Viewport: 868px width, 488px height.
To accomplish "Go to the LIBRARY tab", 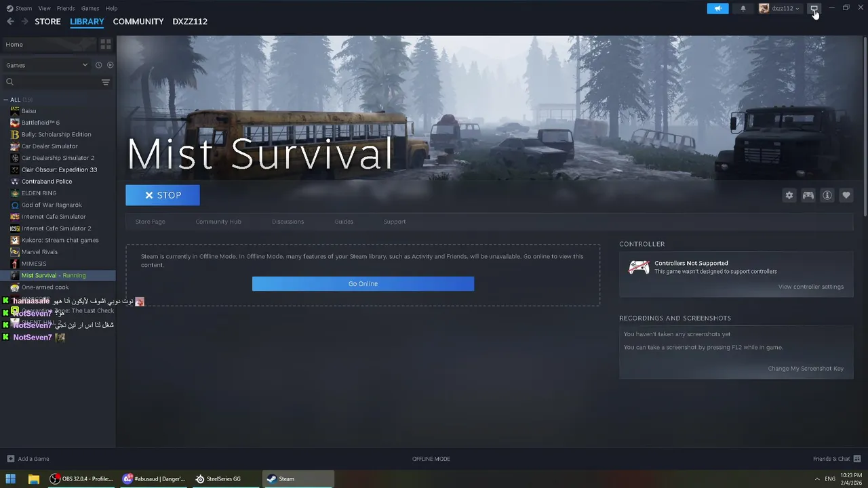I will point(87,22).
